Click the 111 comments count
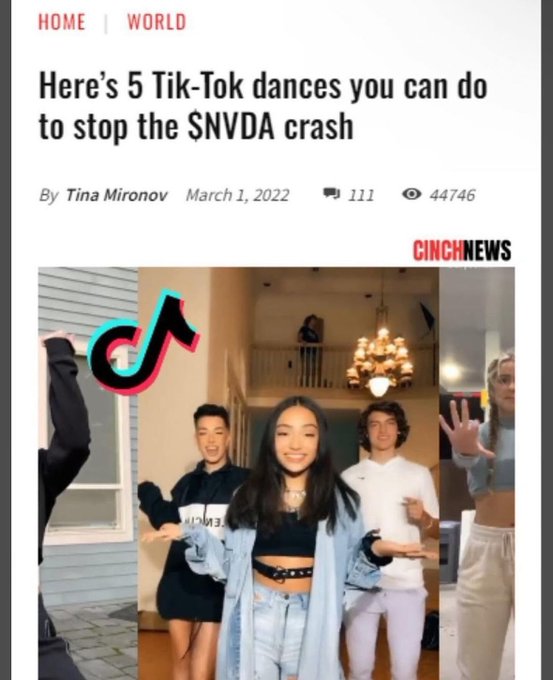This screenshot has height=680, width=553. [x=361, y=195]
